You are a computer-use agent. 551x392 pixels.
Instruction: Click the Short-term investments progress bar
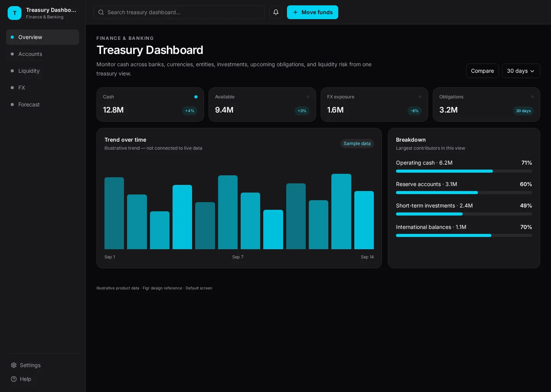(x=464, y=214)
